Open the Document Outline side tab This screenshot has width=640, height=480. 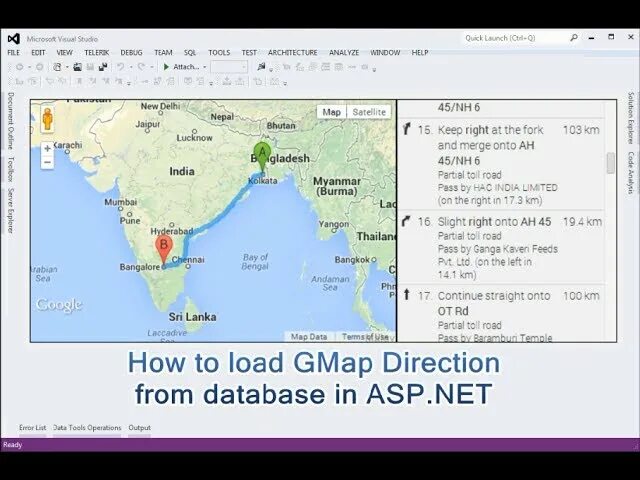pyautogui.click(x=11, y=120)
